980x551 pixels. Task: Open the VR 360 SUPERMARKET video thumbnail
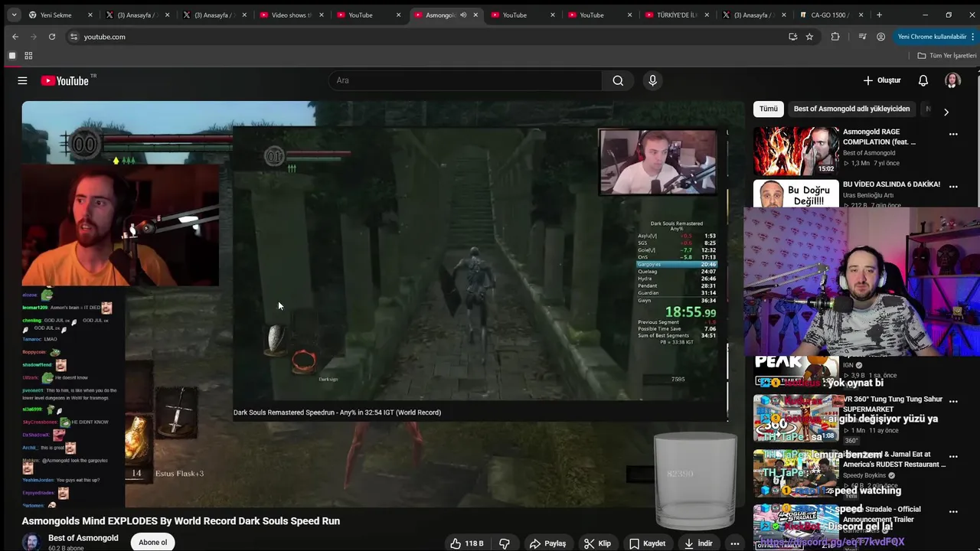[x=795, y=418]
